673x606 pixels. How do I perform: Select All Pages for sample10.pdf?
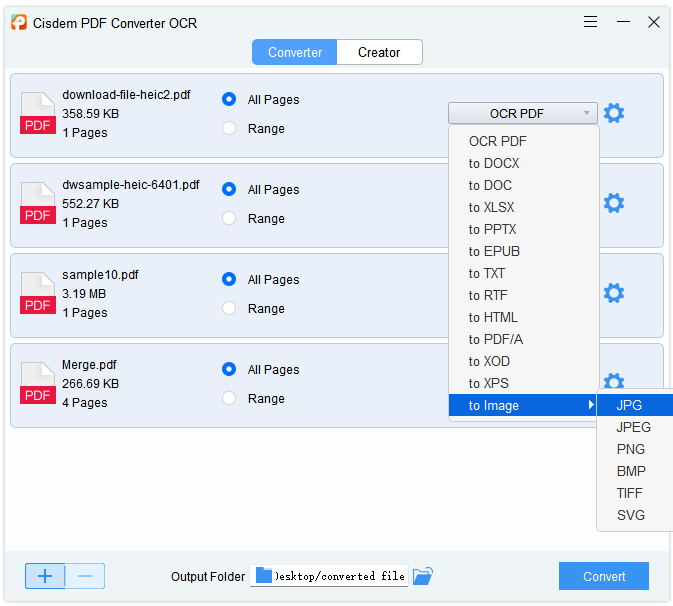(229, 279)
